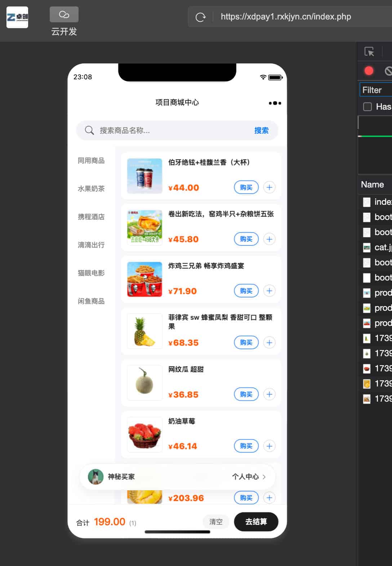Clear the cart with 清空
392x566 pixels.
coord(216,522)
